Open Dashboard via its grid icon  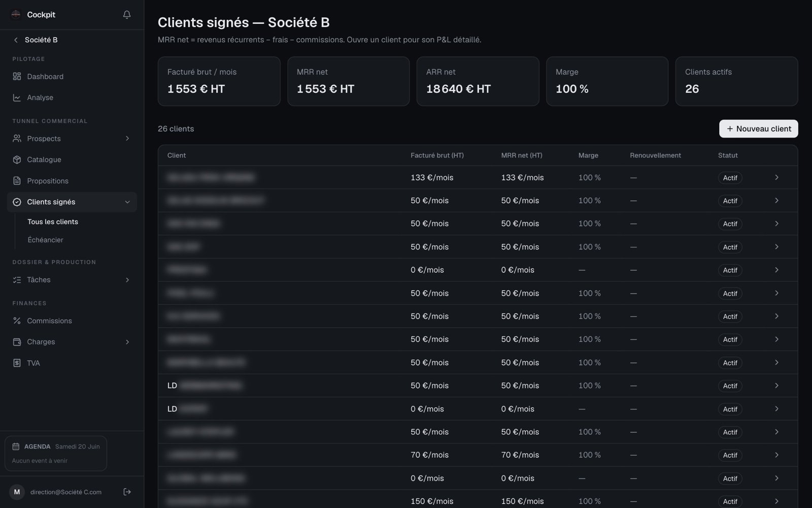[x=17, y=76]
